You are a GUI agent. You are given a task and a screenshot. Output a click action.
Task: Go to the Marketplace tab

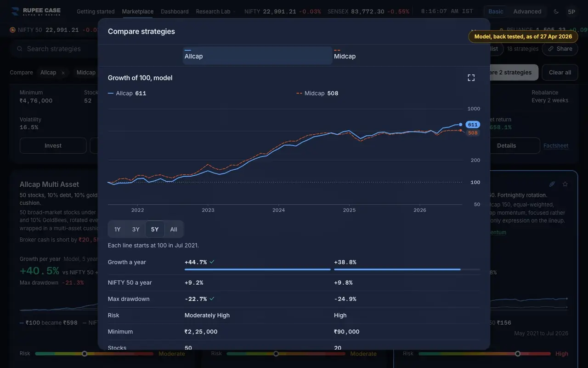click(138, 11)
